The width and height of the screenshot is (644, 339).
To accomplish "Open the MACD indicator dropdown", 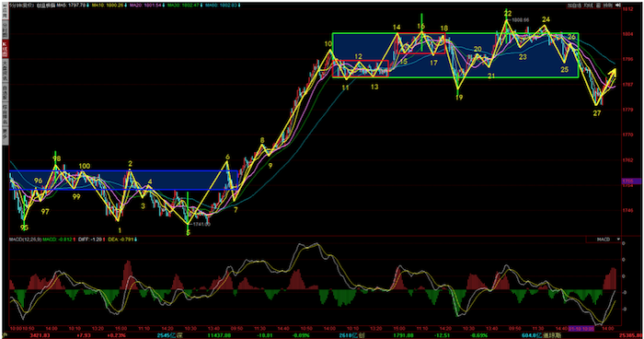I will (x=604, y=239).
